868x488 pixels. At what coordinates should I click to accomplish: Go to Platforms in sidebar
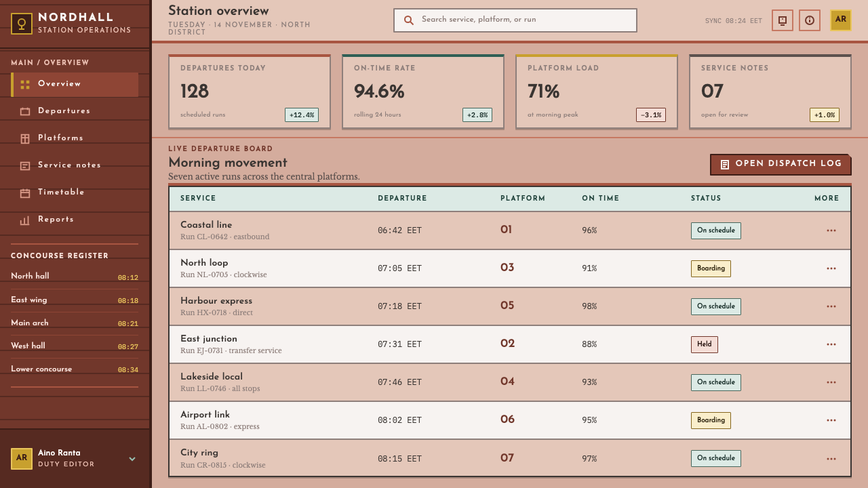point(75,138)
